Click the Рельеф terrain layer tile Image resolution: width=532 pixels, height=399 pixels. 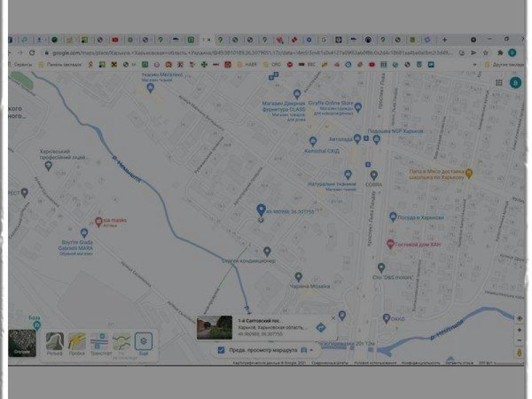tap(55, 342)
